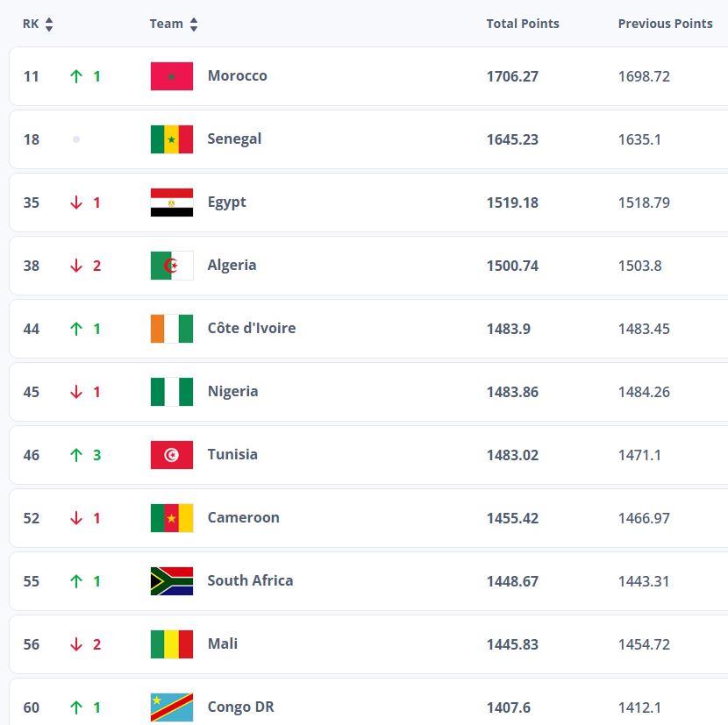Click the Congo DR flag icon
Screen dimensions: 728x725
(x=172, y=707)
